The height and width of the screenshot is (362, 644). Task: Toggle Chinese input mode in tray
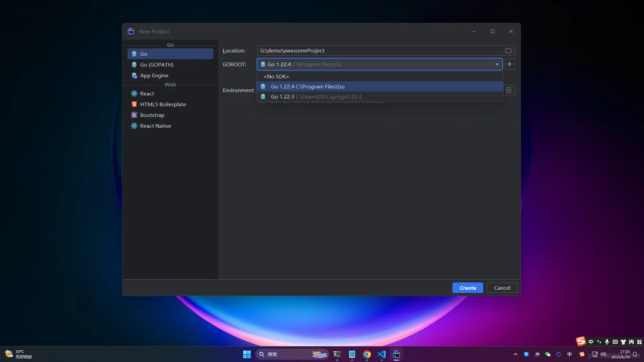(x=570, y=354)
